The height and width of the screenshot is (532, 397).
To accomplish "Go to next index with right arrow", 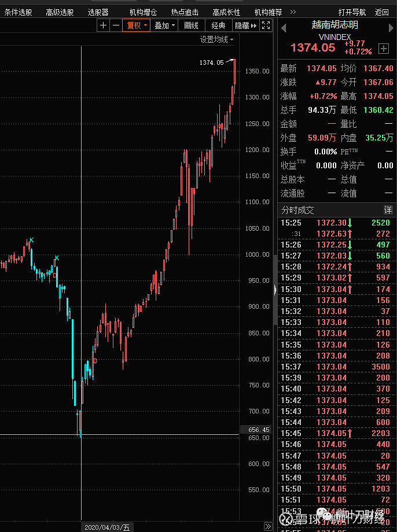I will coord(391,28).
